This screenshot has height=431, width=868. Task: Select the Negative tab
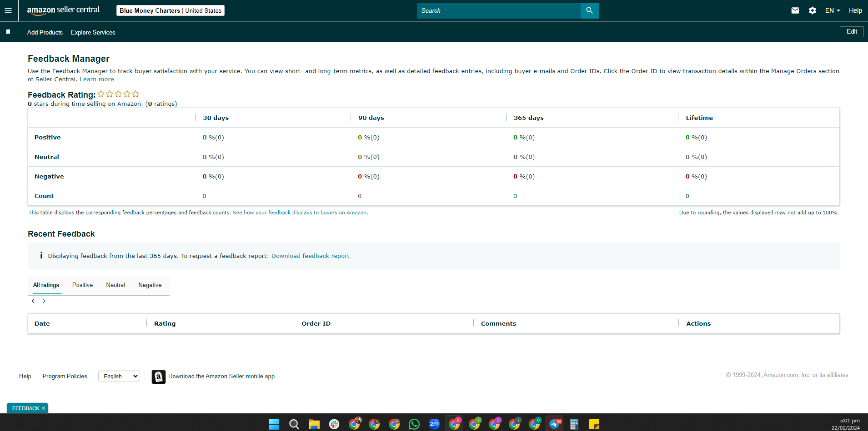(150, 285)
